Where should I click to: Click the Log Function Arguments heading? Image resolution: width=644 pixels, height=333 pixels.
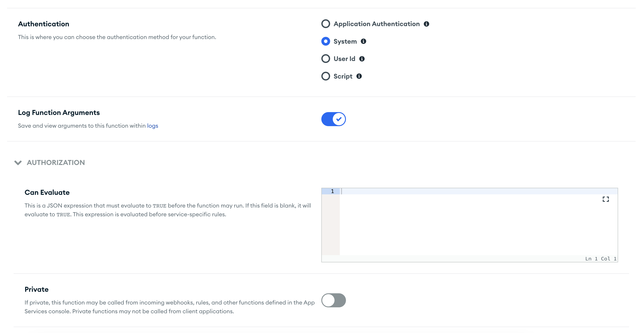click(x=59, y=113)
